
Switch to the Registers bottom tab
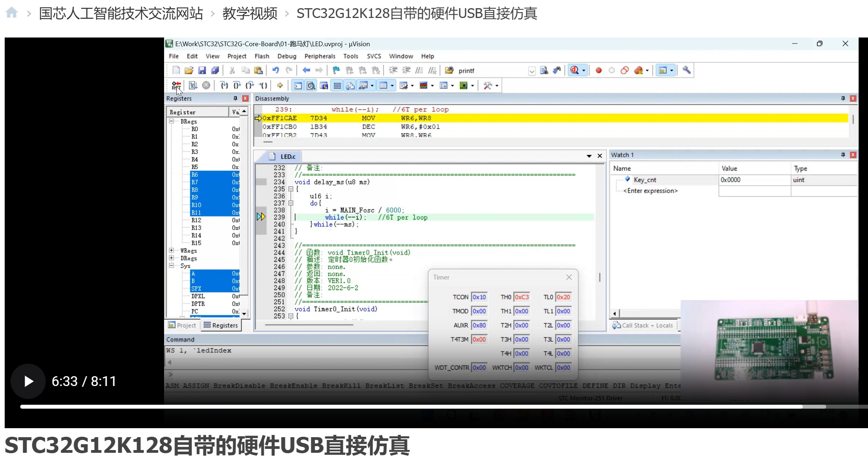(221, 325)
